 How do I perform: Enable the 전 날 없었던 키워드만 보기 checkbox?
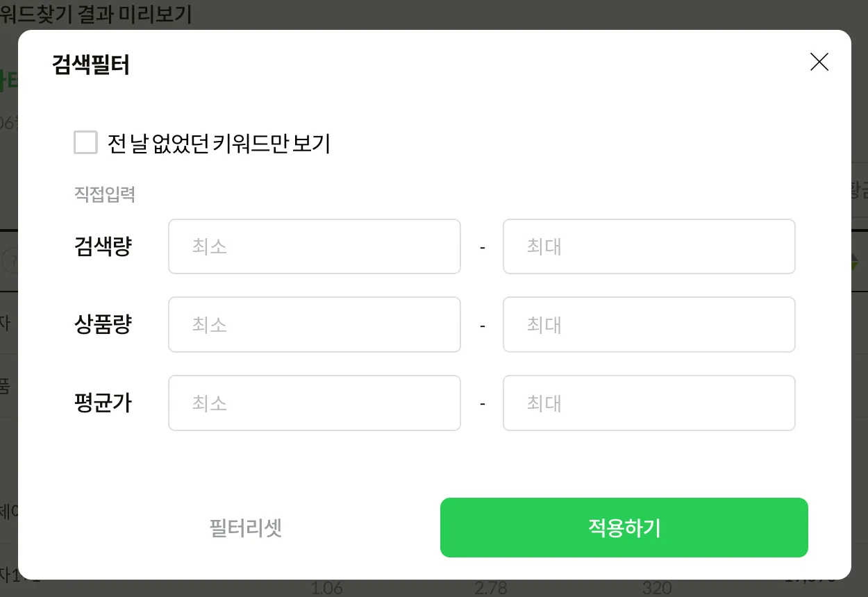(x=86, y=143)
